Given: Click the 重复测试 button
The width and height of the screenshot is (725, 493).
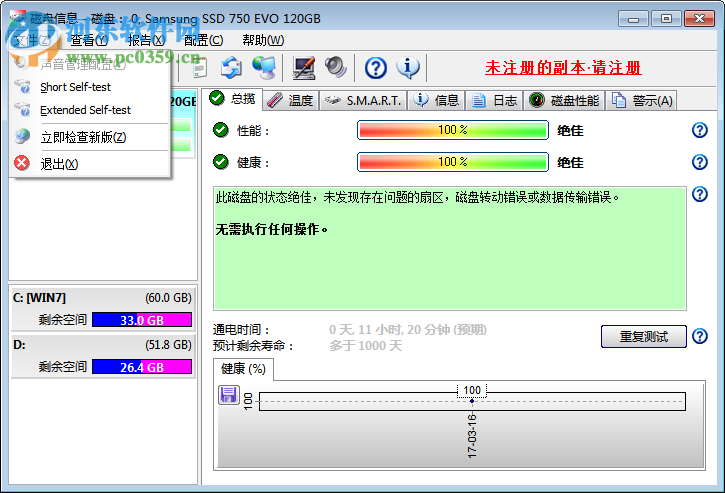Looking at the screenshot, I should click(x=644, y=336).
